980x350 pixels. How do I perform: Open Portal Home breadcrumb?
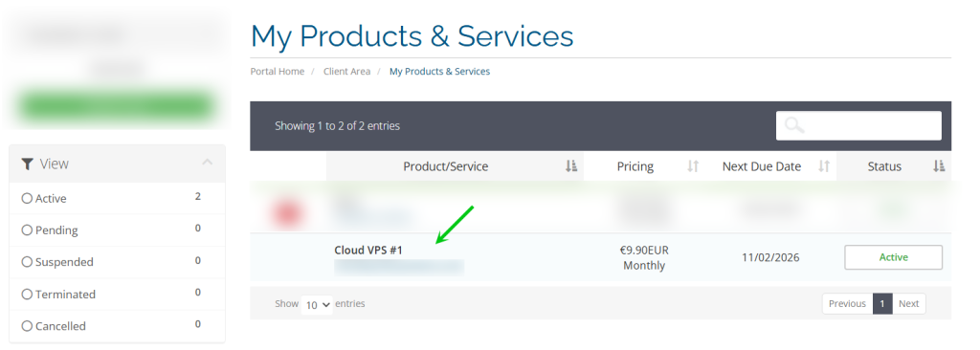278,72
